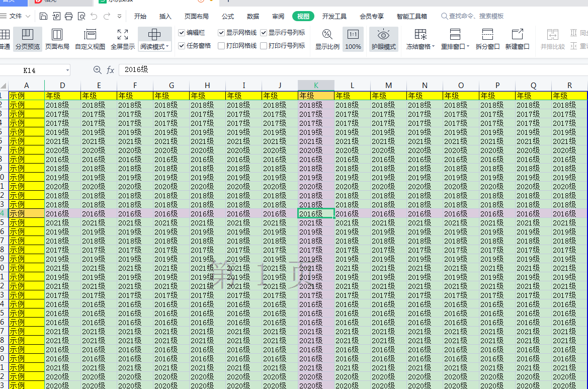
Task: Uncheck the 编辑栏 checkbox
Action: pyautogui.click(x=182, y=33)
